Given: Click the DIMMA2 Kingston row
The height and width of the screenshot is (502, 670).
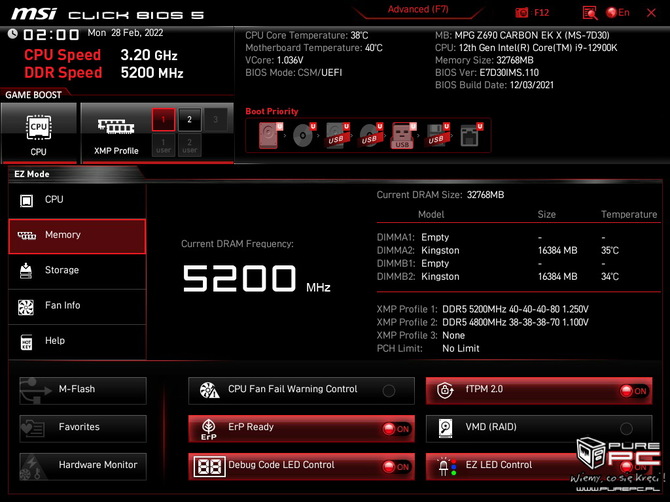Looking at the screenshot, I should [x=498, y=250].
